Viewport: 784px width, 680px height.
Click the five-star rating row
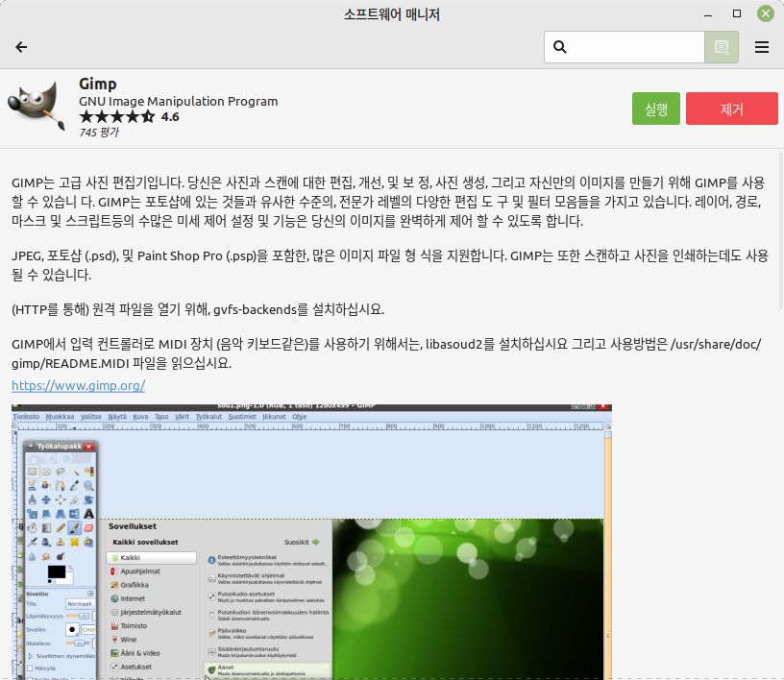click(117, 117)
